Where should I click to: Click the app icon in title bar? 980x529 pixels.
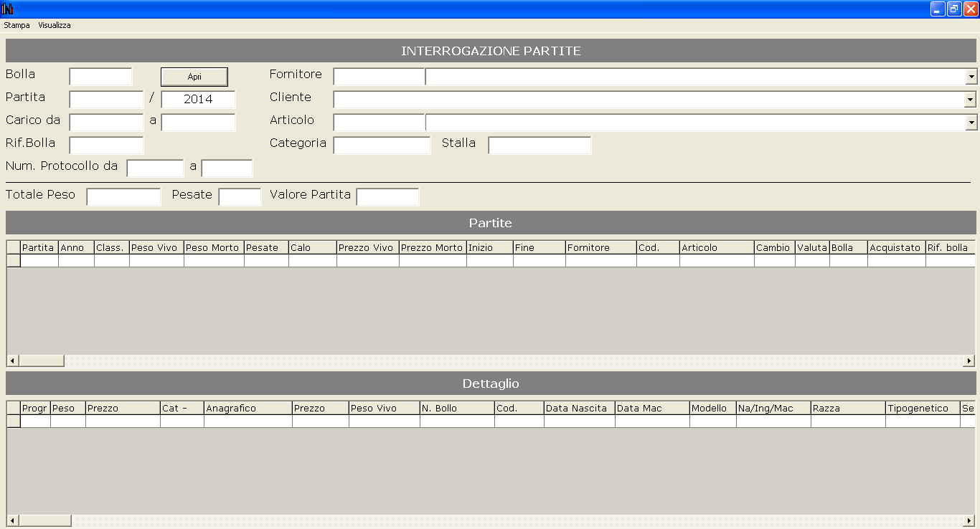[8, 9]
